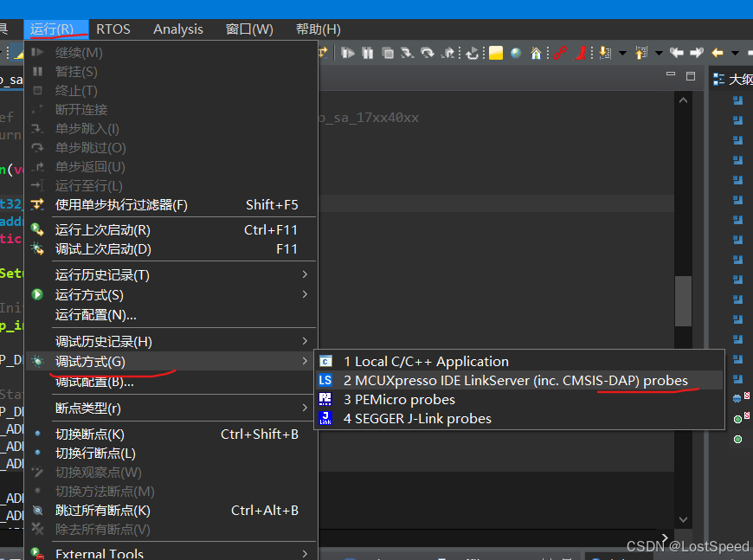Screen dimensions: 753x560
Task: Expand 运行历史记录(T) submenu
Action: point(305,274)
